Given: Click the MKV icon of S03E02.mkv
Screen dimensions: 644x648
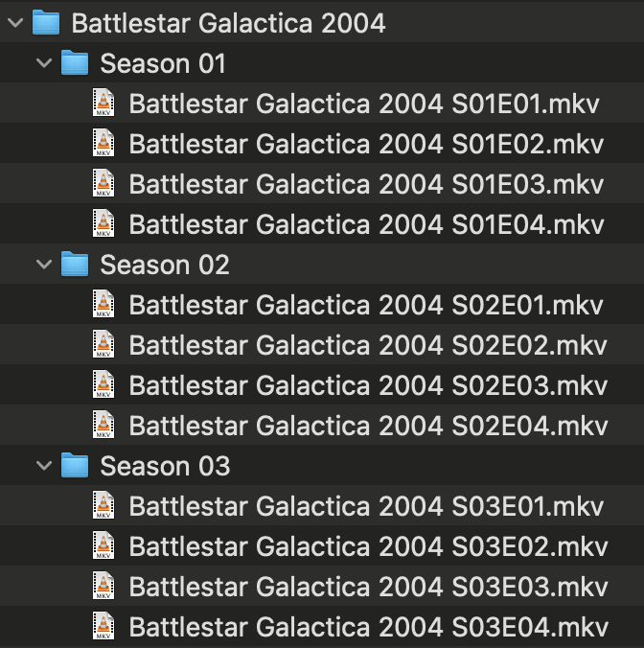Looking at the screenshot, I should [103, 545].
